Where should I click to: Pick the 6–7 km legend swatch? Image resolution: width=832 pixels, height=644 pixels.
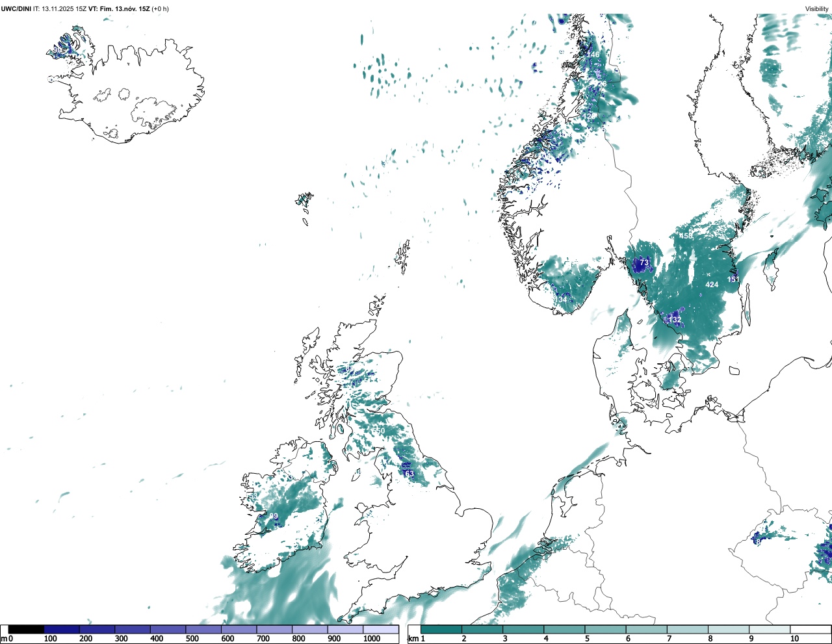pos(646,629)
